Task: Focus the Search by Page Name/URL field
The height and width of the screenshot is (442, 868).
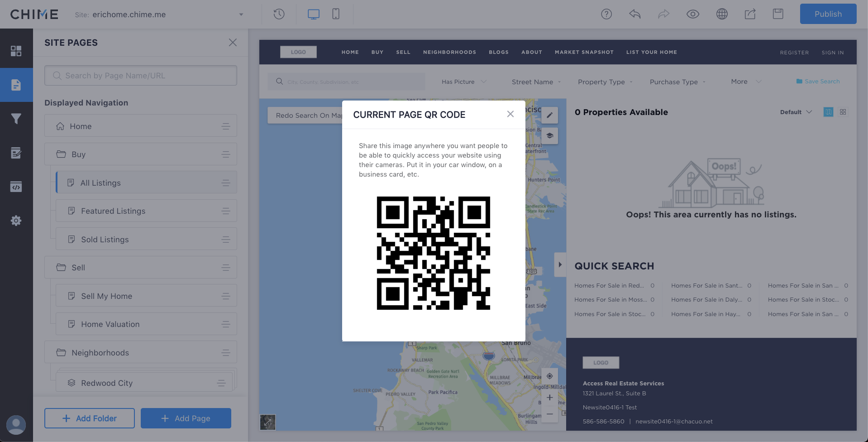Action: (x=141, y=76)
